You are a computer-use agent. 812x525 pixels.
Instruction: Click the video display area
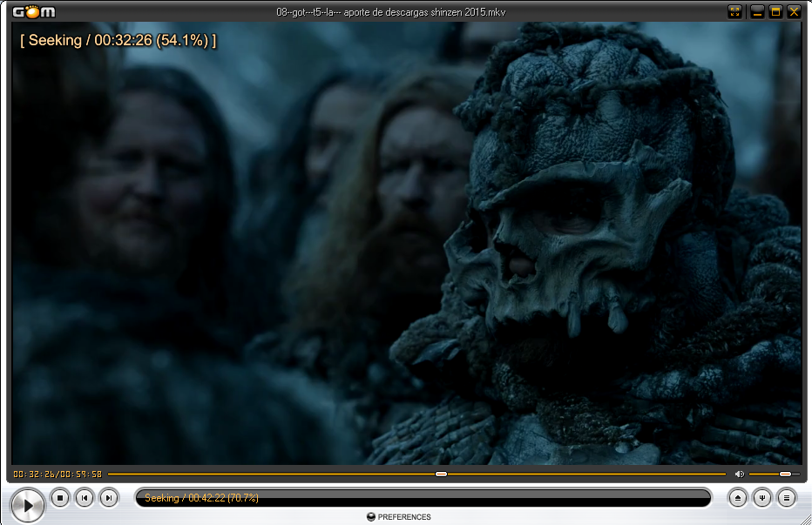point(406,243)
